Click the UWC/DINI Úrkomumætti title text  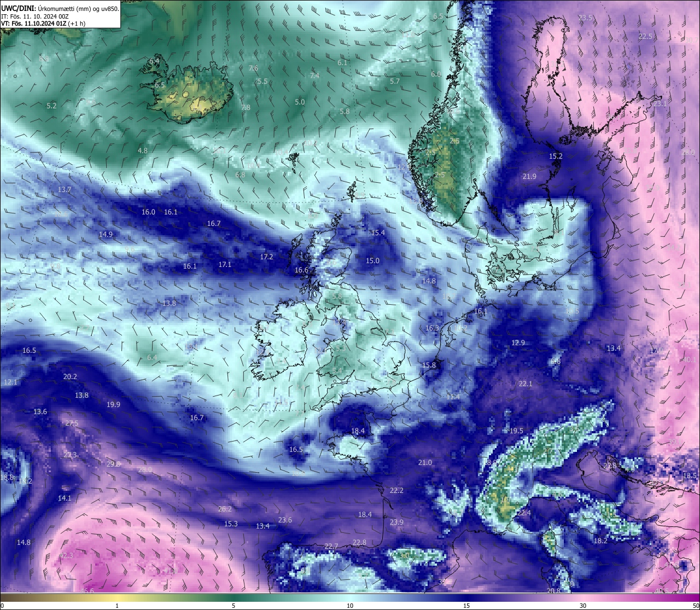[60, 8]
